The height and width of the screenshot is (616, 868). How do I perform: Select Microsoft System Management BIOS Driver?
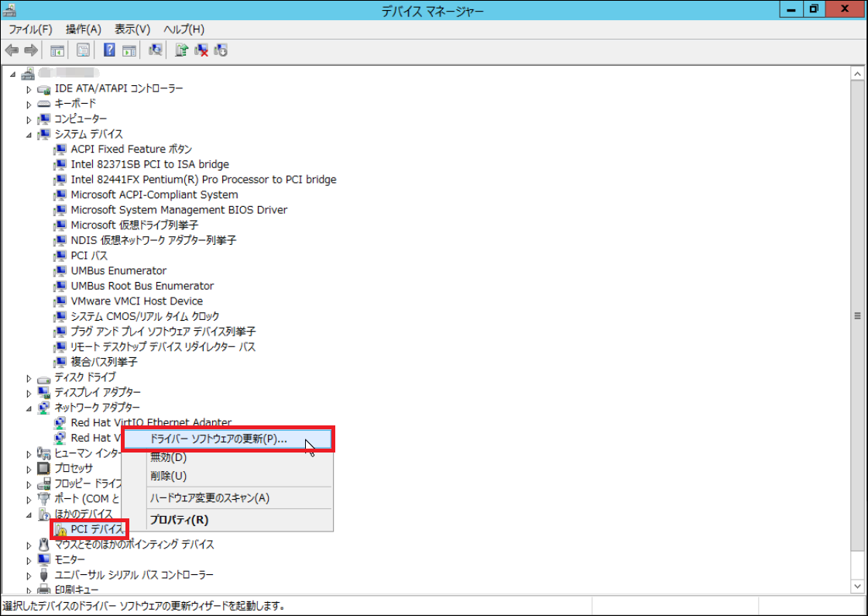(180, 210)
